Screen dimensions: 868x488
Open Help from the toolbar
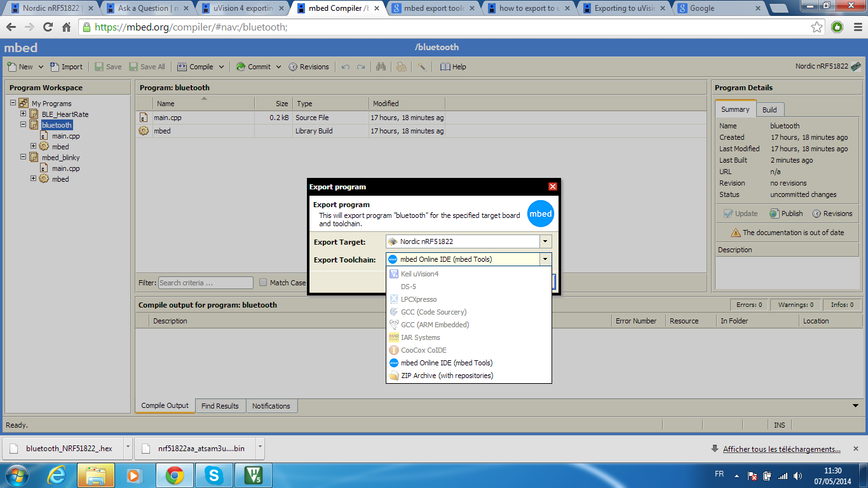click(453, 67)
